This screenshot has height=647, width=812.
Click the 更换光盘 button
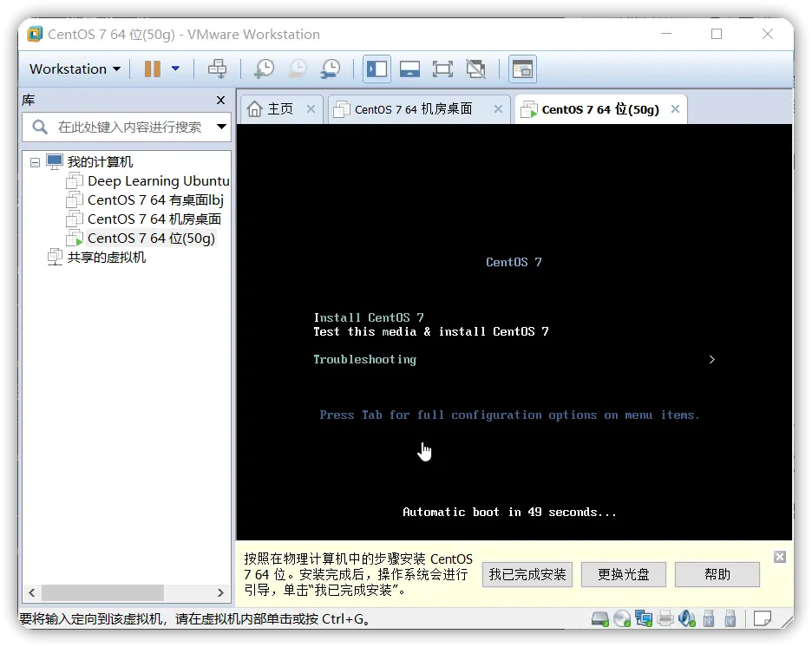pyautogui.click(x=624, y=574)
